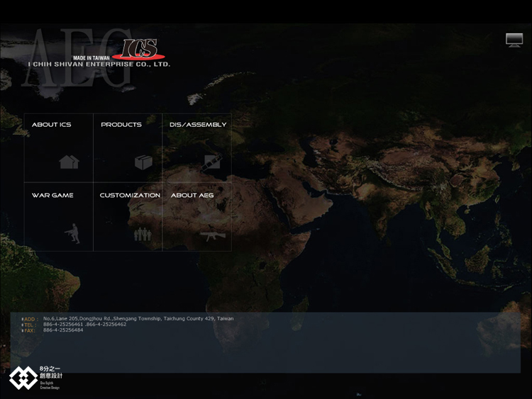Click the address line No.6, Lane 205
This screenshot has height=399, width=532.
[x=138, y=319]
